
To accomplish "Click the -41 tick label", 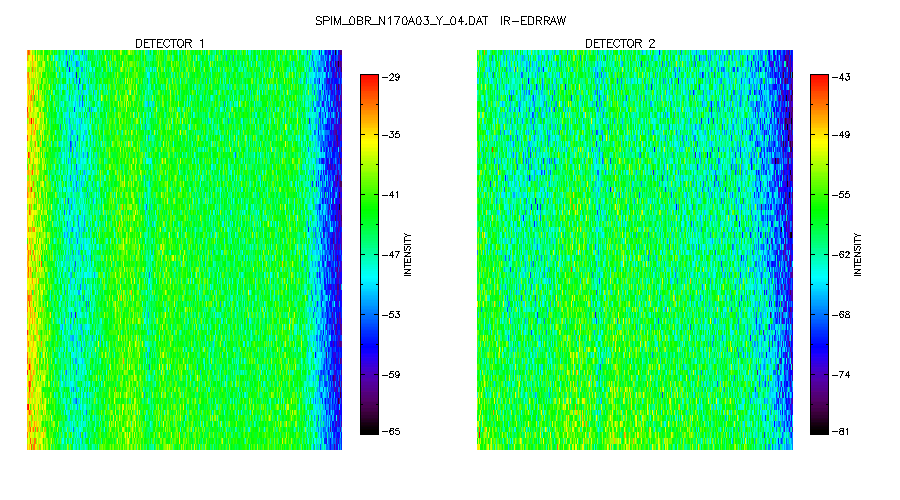I will click(x=391, y=195).
